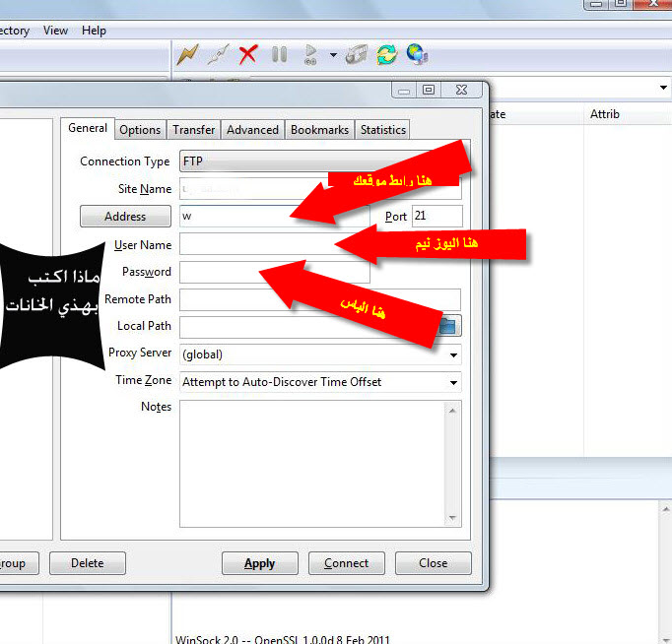Click the globe with computer icon
672x644 pixels.
[x=417, y=54]
